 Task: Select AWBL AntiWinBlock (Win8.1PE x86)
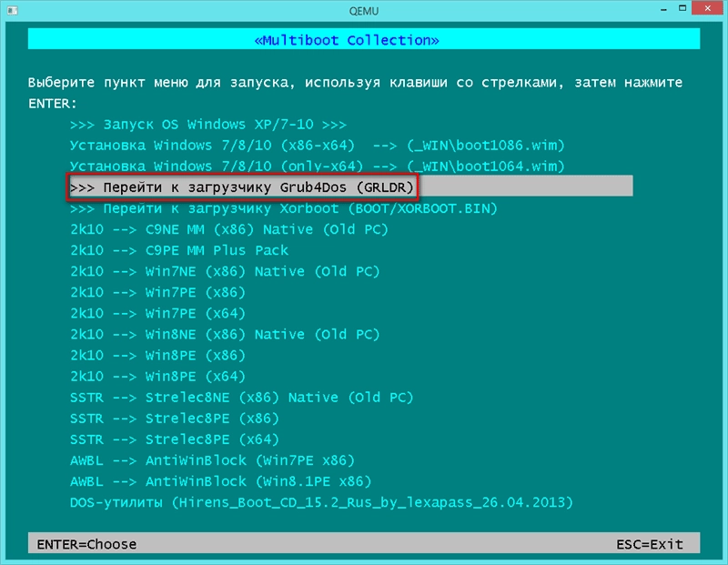coord(220,481)
